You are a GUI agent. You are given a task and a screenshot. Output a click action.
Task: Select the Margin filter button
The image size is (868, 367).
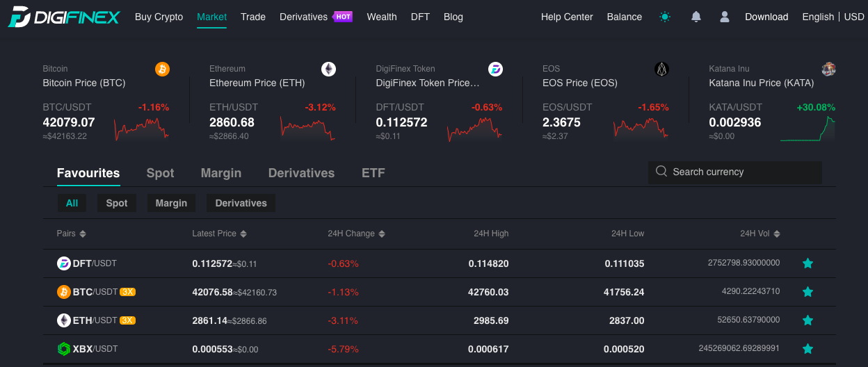[171, 203]
